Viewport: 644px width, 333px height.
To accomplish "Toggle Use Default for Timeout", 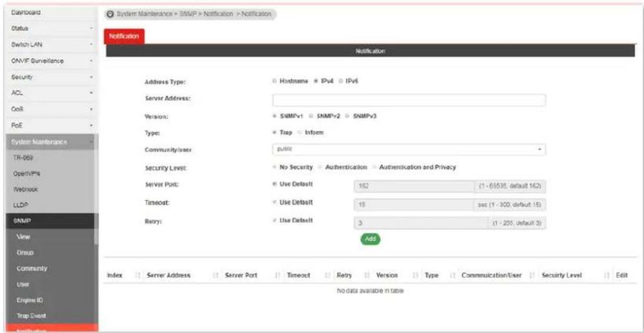I will pyautogui.click(x=274, y=203).
